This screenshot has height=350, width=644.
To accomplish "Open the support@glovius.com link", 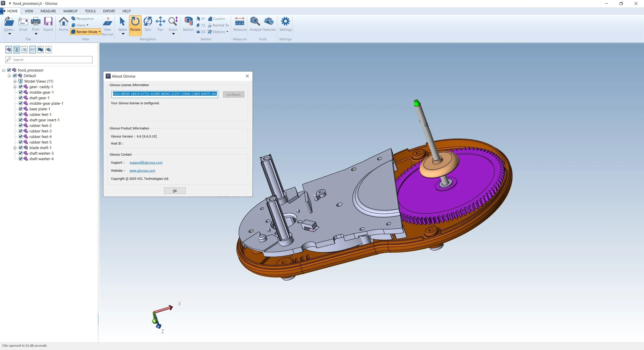I will [x=146, y=162].
